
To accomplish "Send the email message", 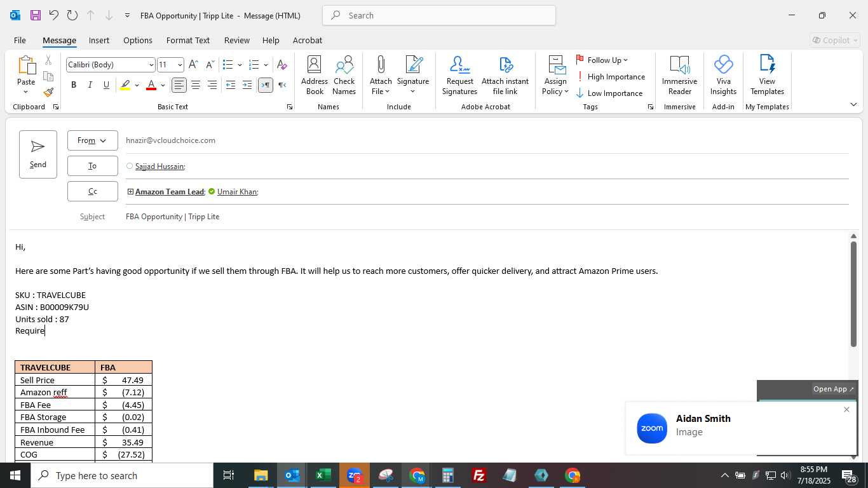I will (x=38, y=154).
